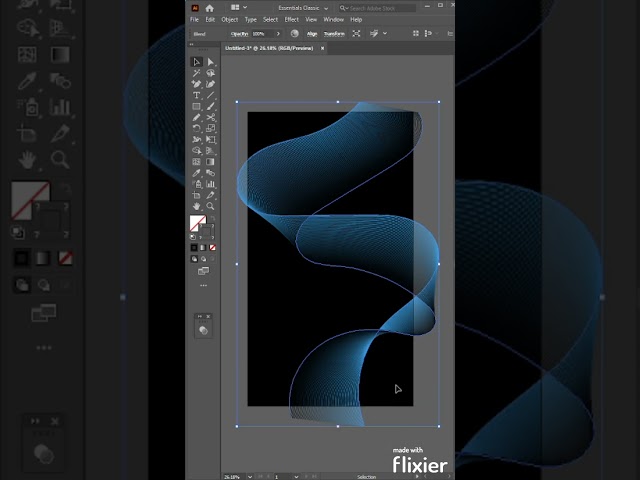Choose the Lasso tool
This screenshot has width=640, height=480.
[210, 73]
